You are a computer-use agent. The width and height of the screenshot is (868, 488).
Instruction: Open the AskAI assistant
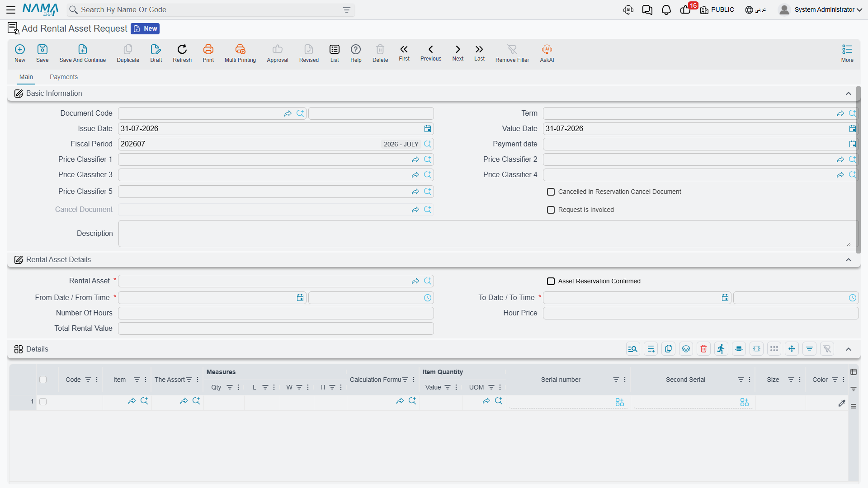click(547, 53)
